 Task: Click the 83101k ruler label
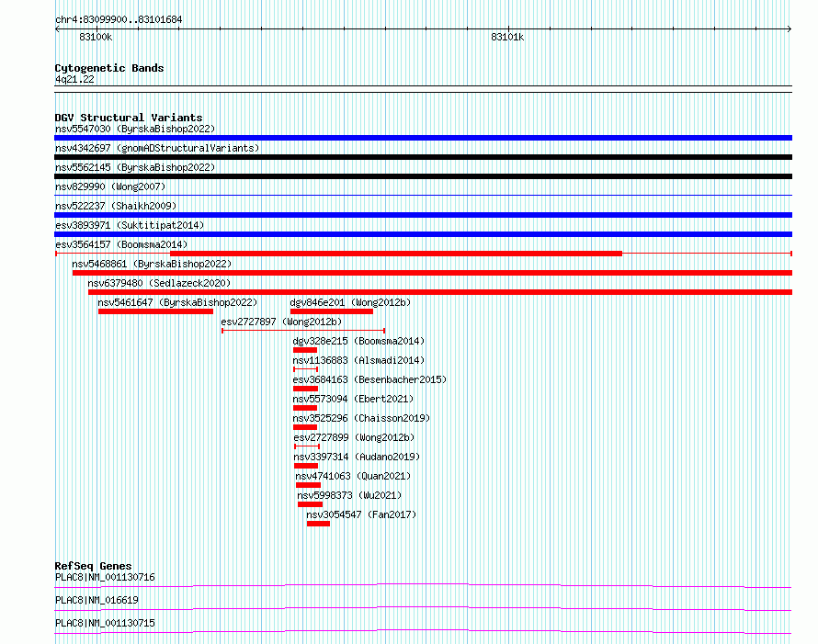point(507,37)
